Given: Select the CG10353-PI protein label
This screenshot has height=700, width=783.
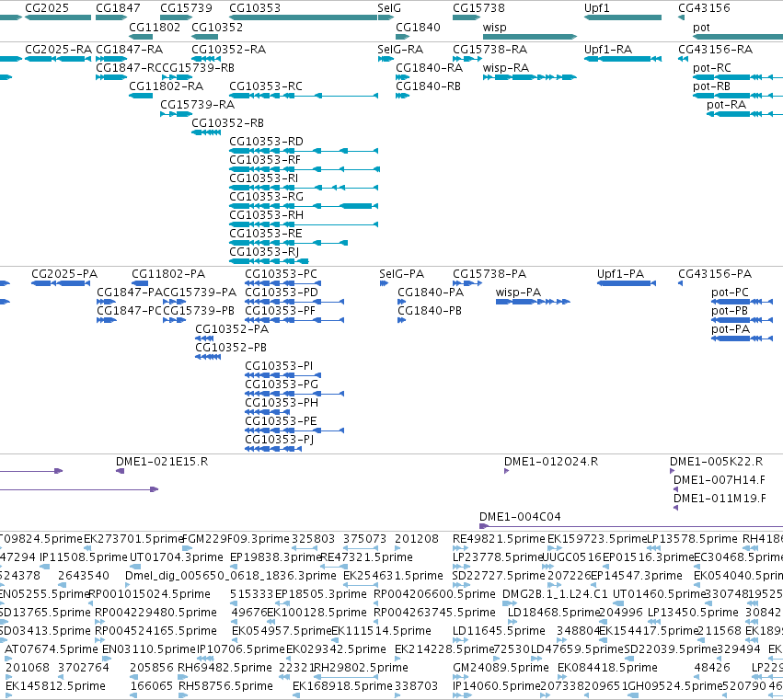Looking at the screenshot, I should (279, 366).
